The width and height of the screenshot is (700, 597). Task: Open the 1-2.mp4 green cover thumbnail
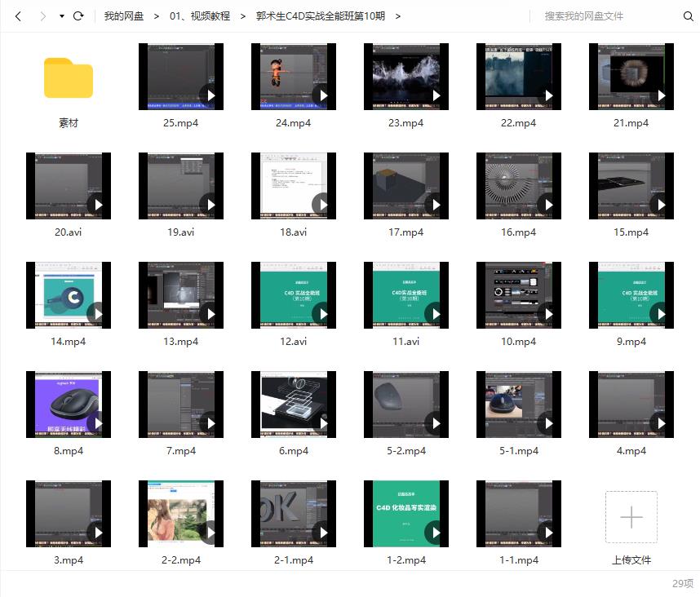coord(405,514)
